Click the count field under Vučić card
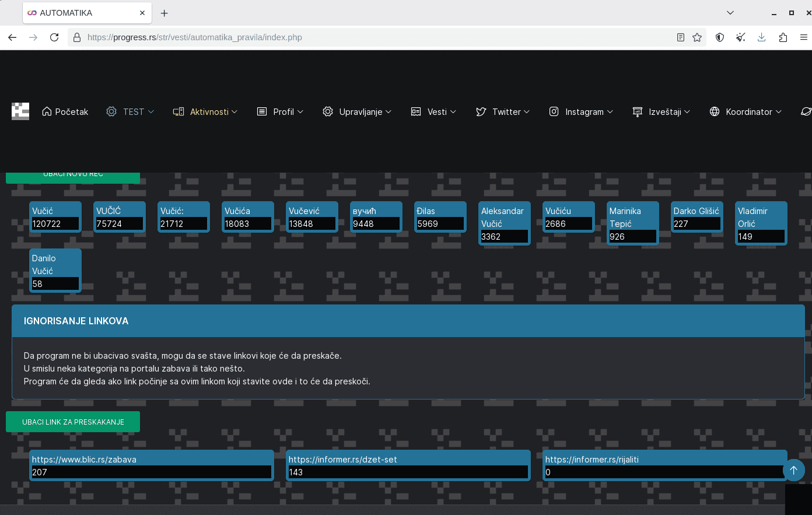The width and height of the screenshot is (812, 515). point(55,223)
